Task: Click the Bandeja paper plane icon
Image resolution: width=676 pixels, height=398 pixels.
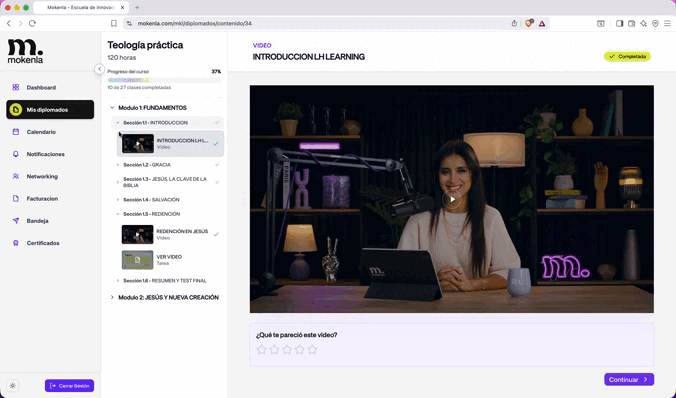Action: coord(16,221)
